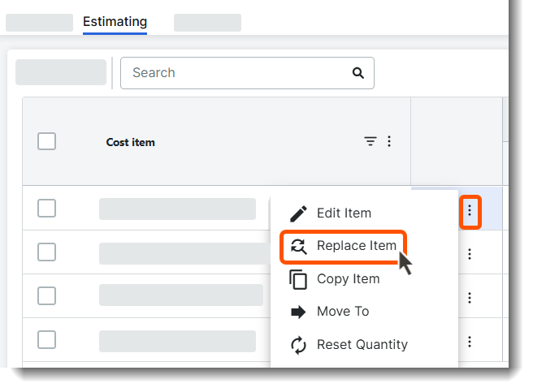Open the fourth row's three-dot actions menu
The image size is (533, 392).
[x=470, y=342]
